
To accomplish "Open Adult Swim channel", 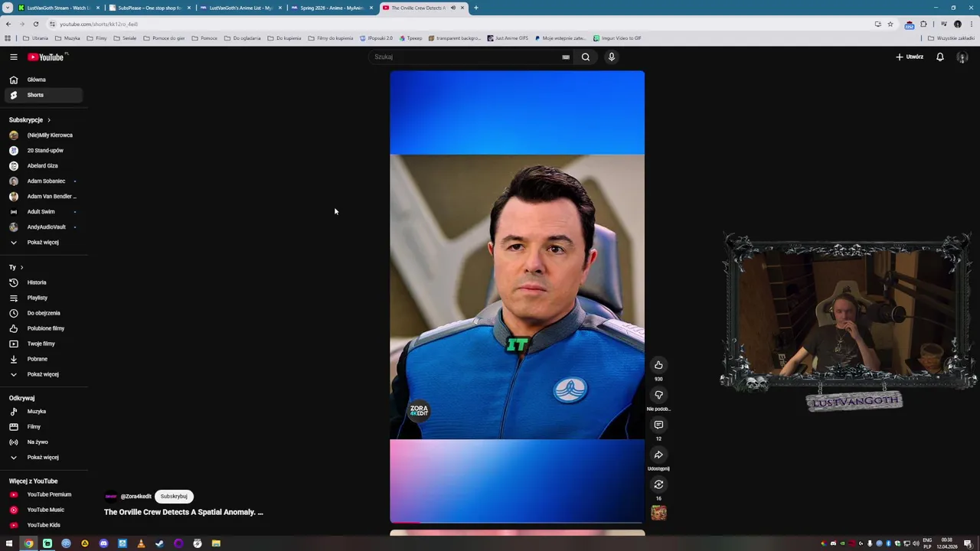I will coord(43,211).
